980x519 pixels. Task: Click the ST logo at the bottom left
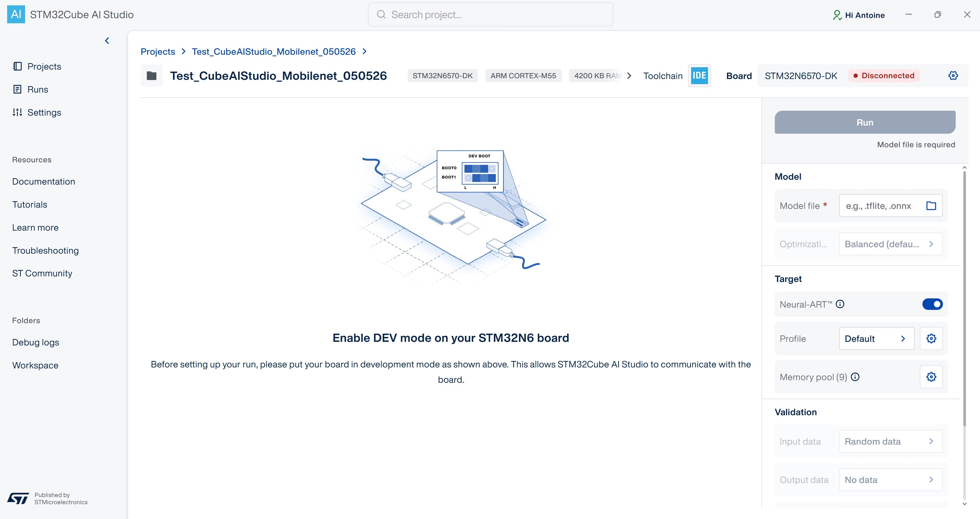click(18, 499)
